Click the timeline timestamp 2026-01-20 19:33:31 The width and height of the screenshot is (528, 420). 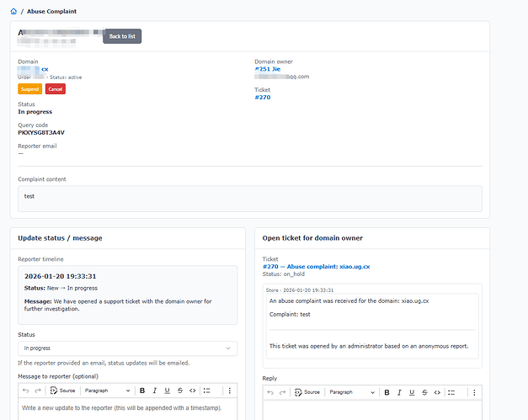61,276
